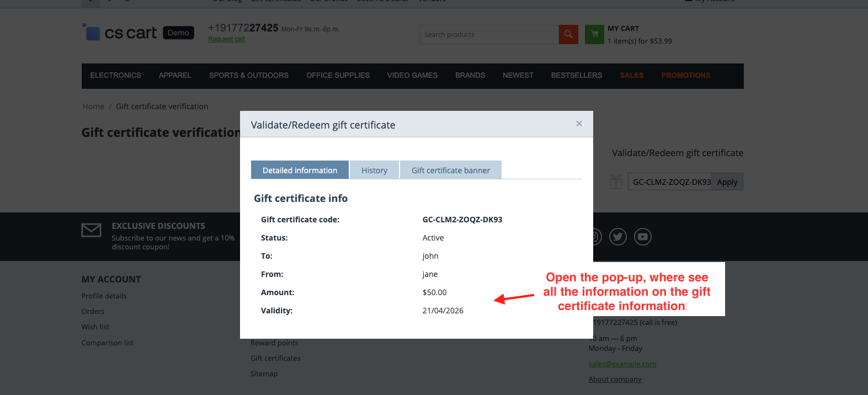Open the Electronics menu category
This screenshot has width=868, height=395.
(115, 76)
